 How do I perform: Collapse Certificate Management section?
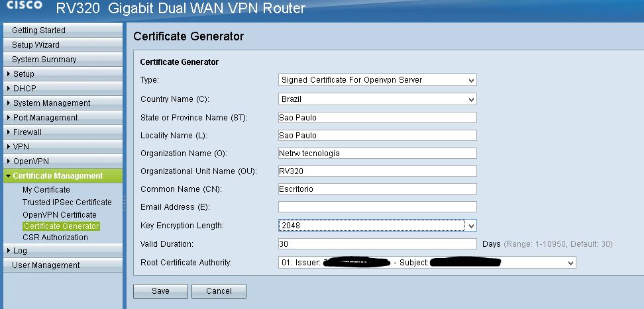tap(63, 175)
